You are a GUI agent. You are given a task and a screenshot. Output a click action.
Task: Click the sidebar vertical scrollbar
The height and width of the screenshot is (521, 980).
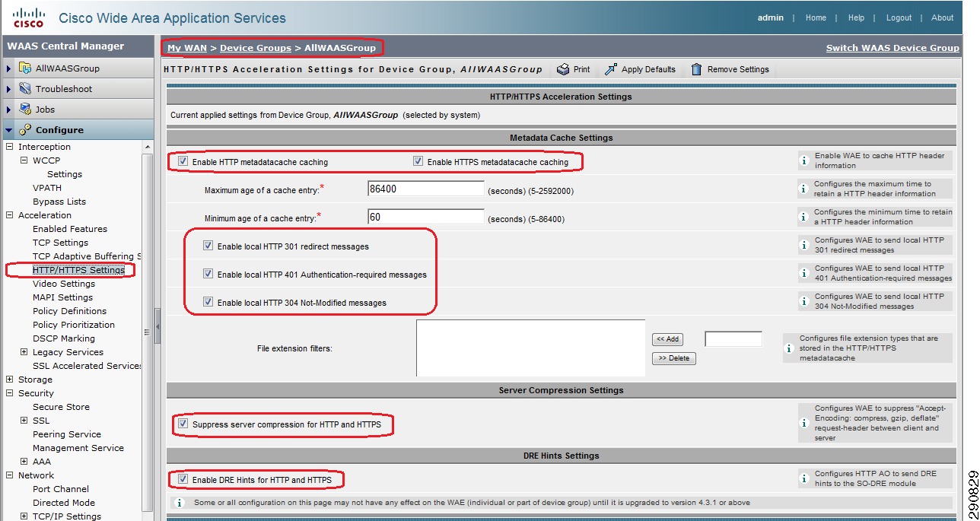click(148, 331)
